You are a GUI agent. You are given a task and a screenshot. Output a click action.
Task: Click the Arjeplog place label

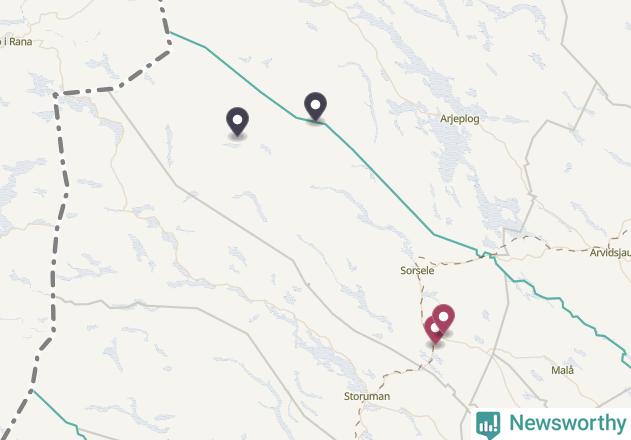[460, 119]
